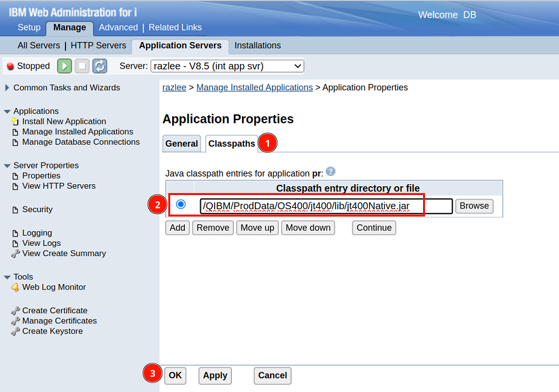Collapse the Applications section

[x=7, y=111]
